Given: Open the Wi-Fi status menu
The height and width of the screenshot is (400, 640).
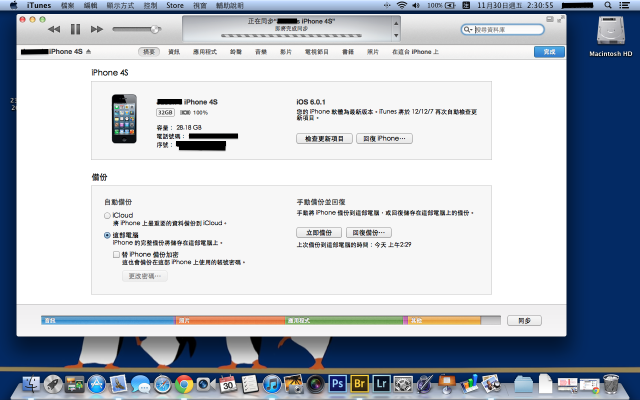Looking at the screenshot, I should coord(402,5).
